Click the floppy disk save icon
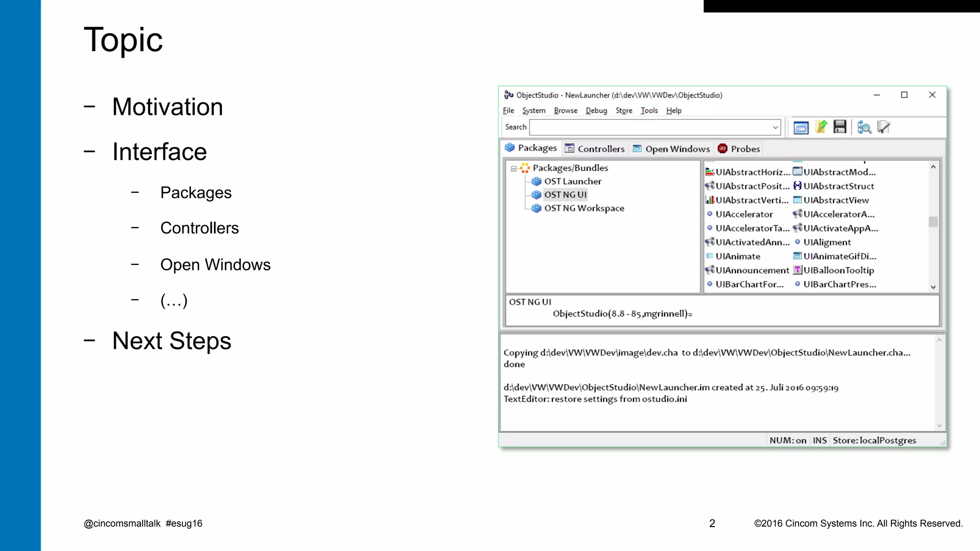The image size is (980, 551). coord(840,127)
